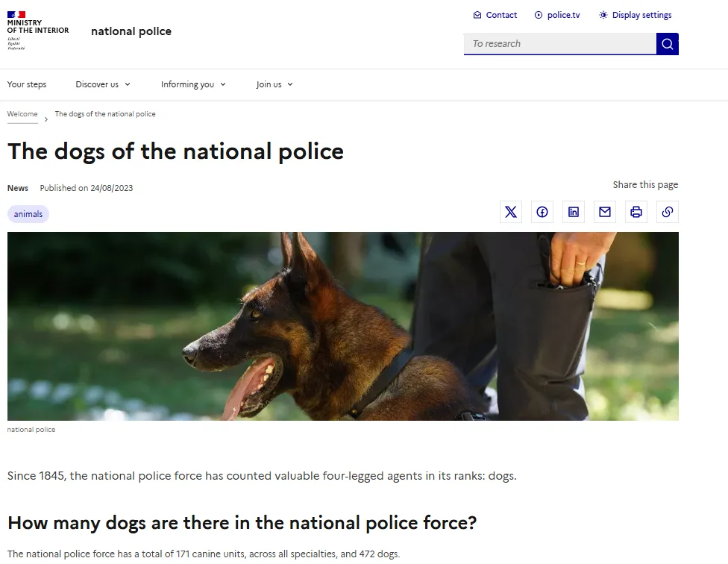The height and width of the screenshot is (564, 728).
Task: Open the national police site title
Action: pyautogui.click(x=131, y=31)
